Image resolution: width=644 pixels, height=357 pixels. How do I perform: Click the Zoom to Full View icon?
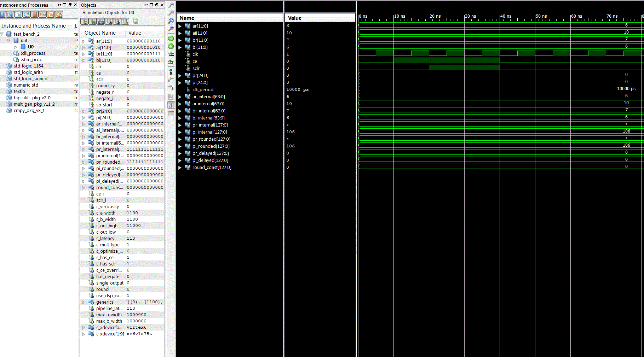pyautogui.click(x=171, y=21)
